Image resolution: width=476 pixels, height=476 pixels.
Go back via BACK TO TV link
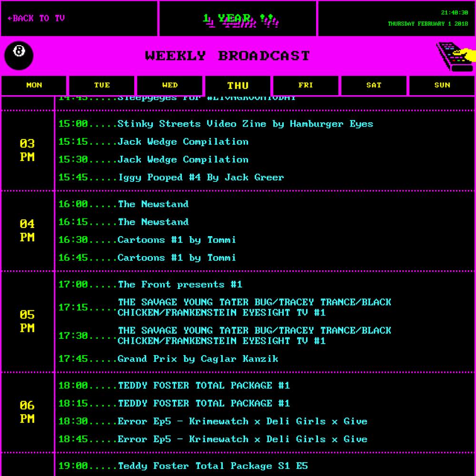pyautogui.click(x=36, y=18)
